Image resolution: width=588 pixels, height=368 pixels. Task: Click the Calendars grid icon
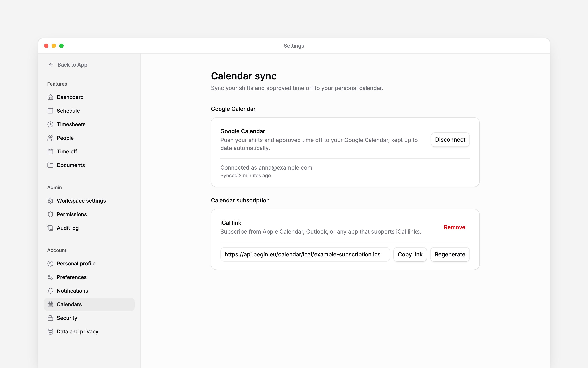(x=50, y=304)
